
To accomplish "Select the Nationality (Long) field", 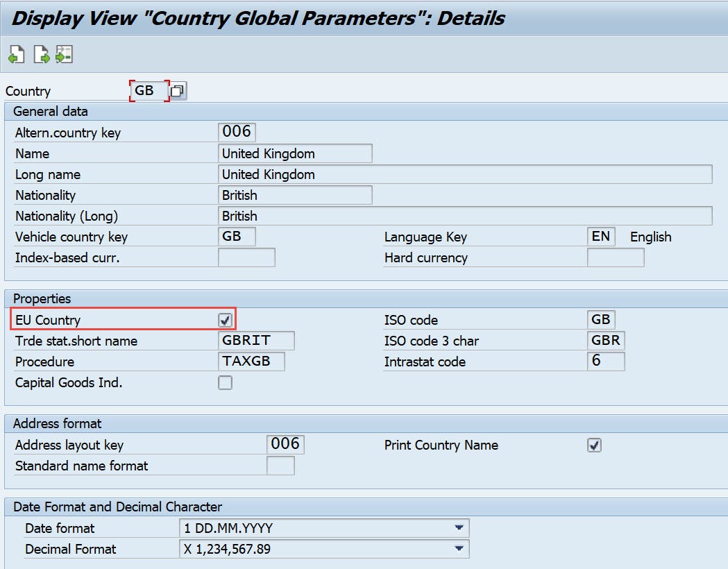I will [465, 216].
